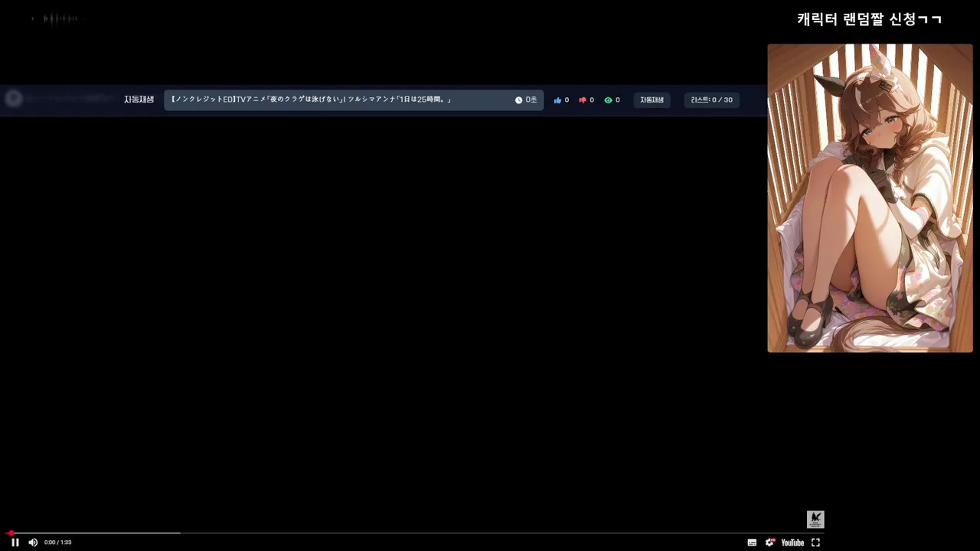This screenshot has width=980, height=551.
Task: Click the thumbs-up like icon
Action: (x=557, y=100)
